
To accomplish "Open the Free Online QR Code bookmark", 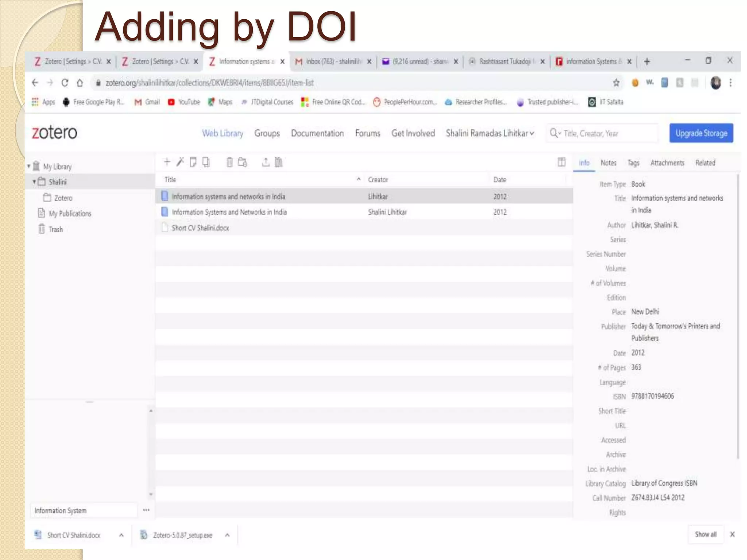I will (x=333, y=102).
